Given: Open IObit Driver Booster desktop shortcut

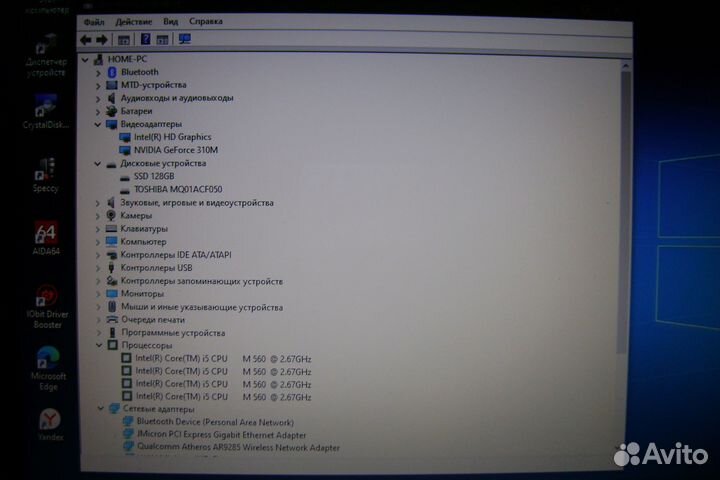Looking at the screenshot, I should coord(47,307).
